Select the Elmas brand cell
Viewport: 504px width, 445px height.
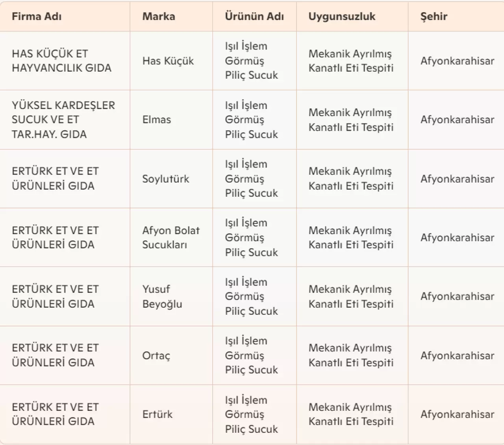point(157,120)
